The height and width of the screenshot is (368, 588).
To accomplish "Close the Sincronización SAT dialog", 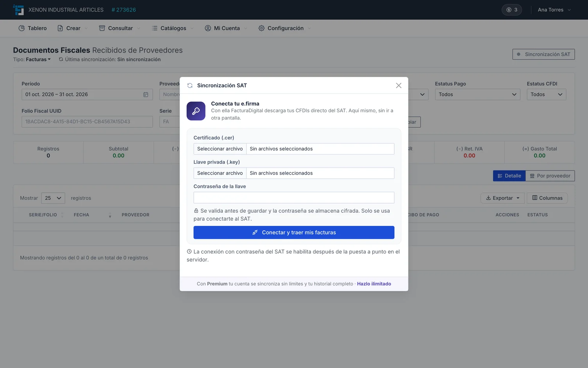I will point(399,85).
